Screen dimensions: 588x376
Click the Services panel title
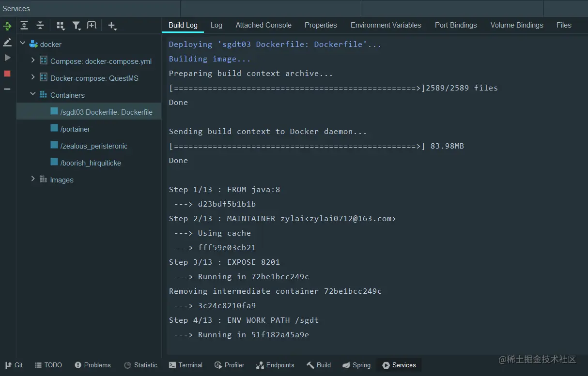click(16, 8)
